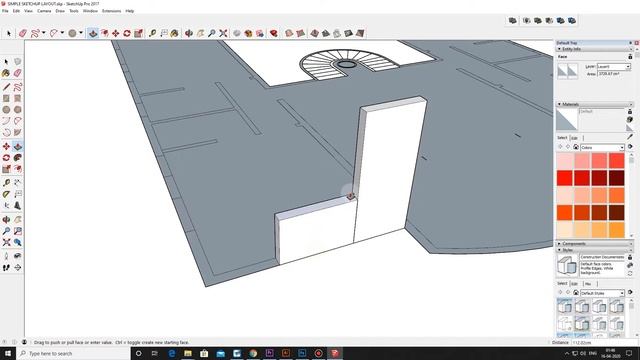Select the Zoom magnifier tool in left toolbar
This screenshot has width=640, height=360.
tap(6, 231)
